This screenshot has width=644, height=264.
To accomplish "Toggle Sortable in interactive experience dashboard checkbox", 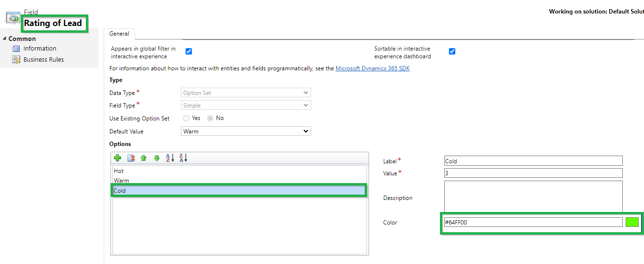I will pyautogui.click(x=452, y=52).
